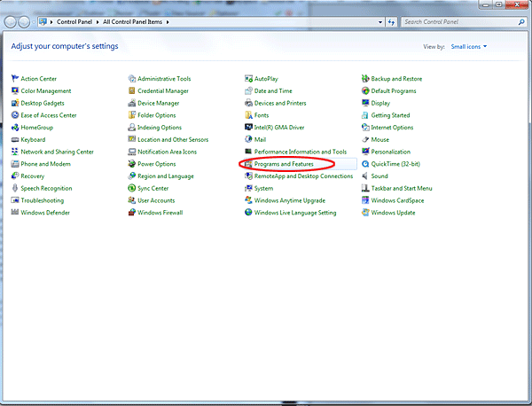Image resolution: width=532 pixels, height=406 pixels.
Task: Open Region and Language
Action: (166, 176)
